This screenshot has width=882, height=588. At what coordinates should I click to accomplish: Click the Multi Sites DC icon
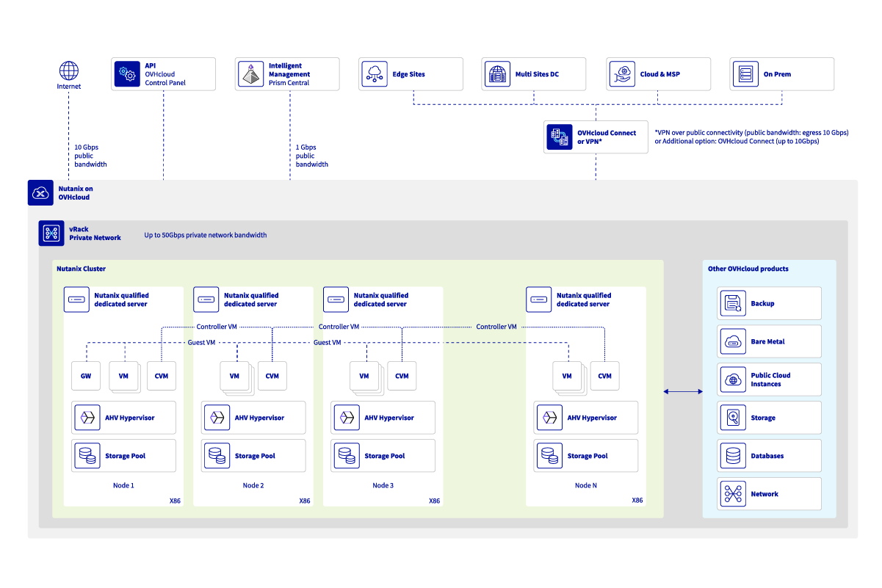(499, 74)
